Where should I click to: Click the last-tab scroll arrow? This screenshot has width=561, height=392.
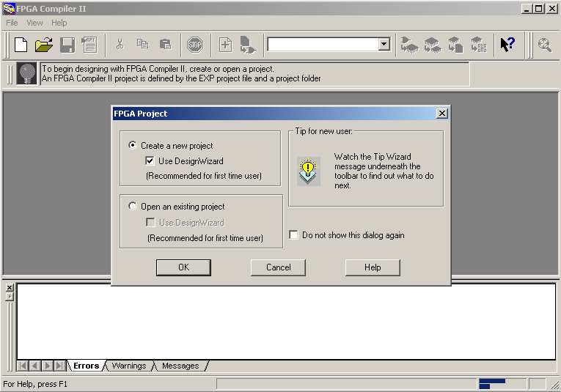pos(59,366)
